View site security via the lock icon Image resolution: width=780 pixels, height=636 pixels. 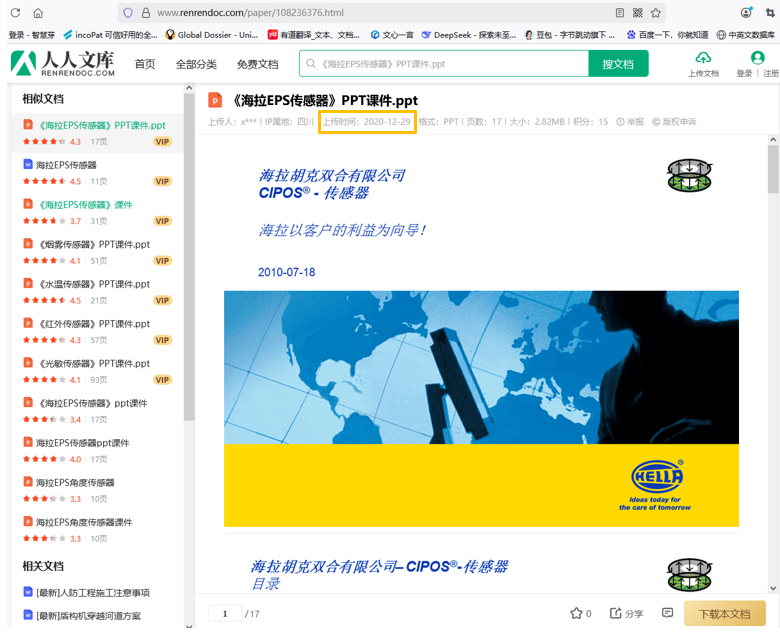click(146, 13)
